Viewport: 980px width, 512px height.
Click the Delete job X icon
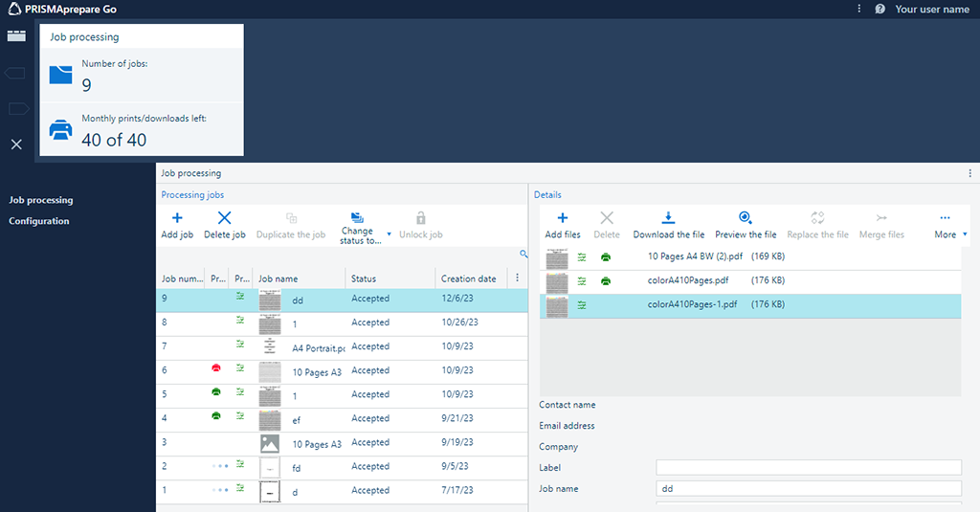click(x=224, y=217)
